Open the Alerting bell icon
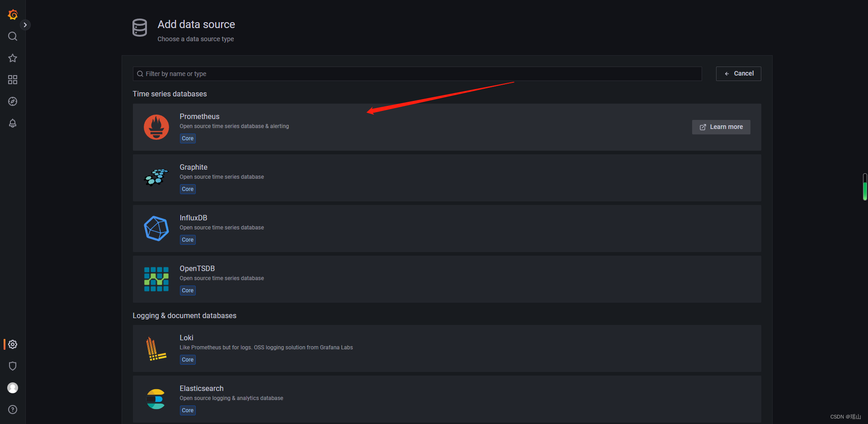Viewport: 868px width, 424px height. (x=13, y=123)
